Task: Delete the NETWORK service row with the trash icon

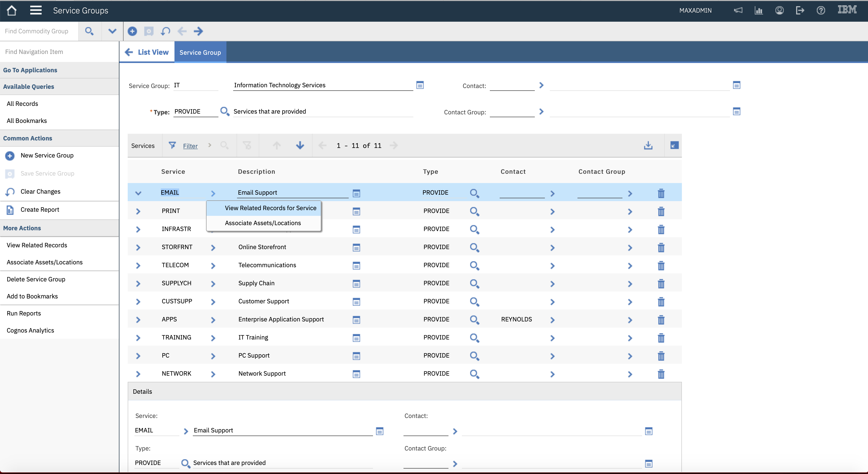Action: coord(661,374)
